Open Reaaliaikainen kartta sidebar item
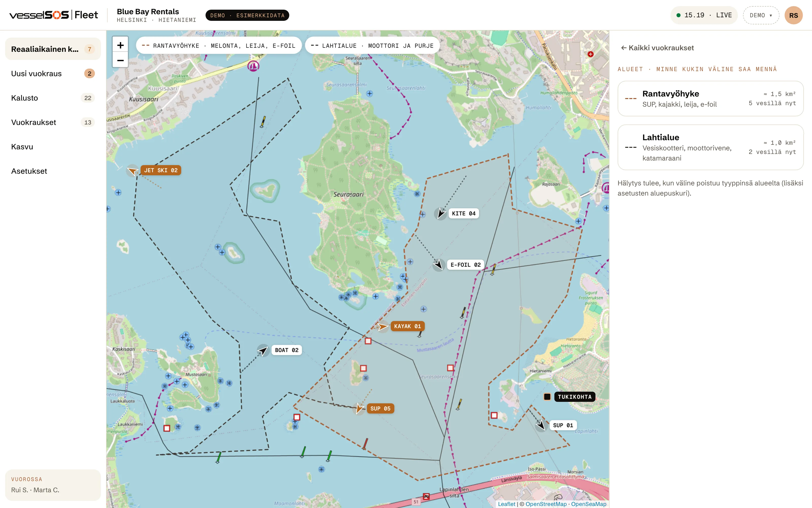 click(x=53, y=49)
